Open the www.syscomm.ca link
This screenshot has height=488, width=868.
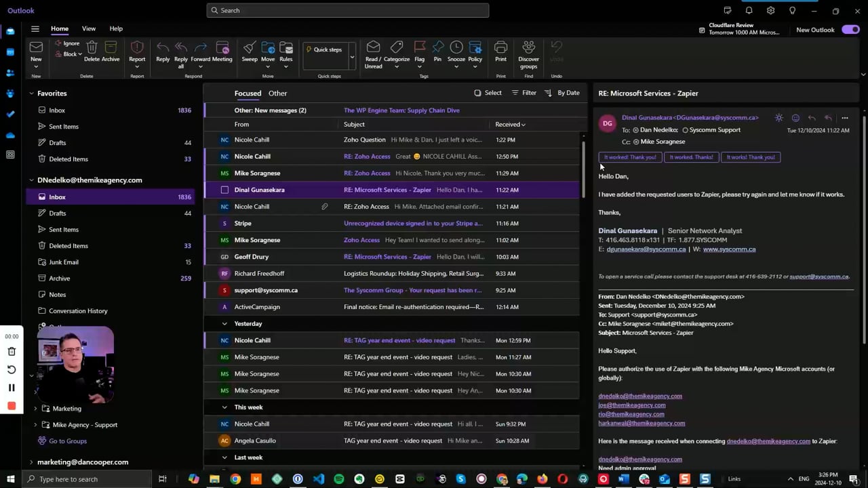(729, 249)
